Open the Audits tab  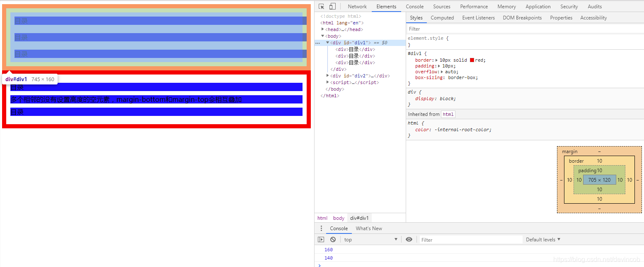click(x=595, y=7)
